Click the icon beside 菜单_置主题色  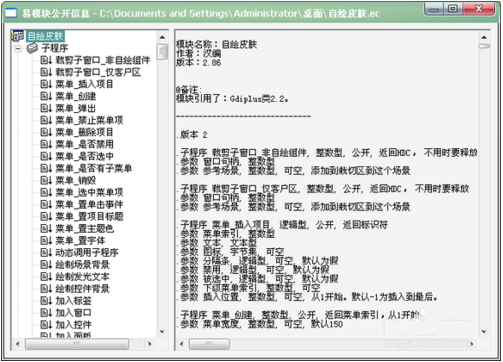point(46,228)
